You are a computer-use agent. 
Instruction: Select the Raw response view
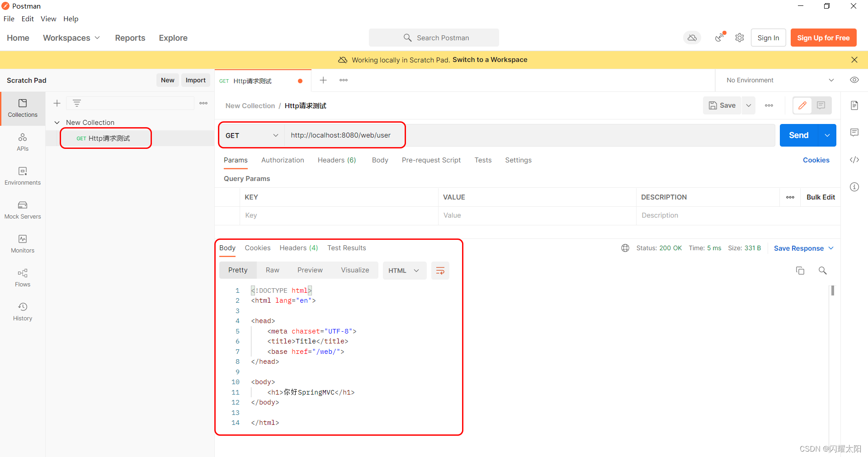273,270
